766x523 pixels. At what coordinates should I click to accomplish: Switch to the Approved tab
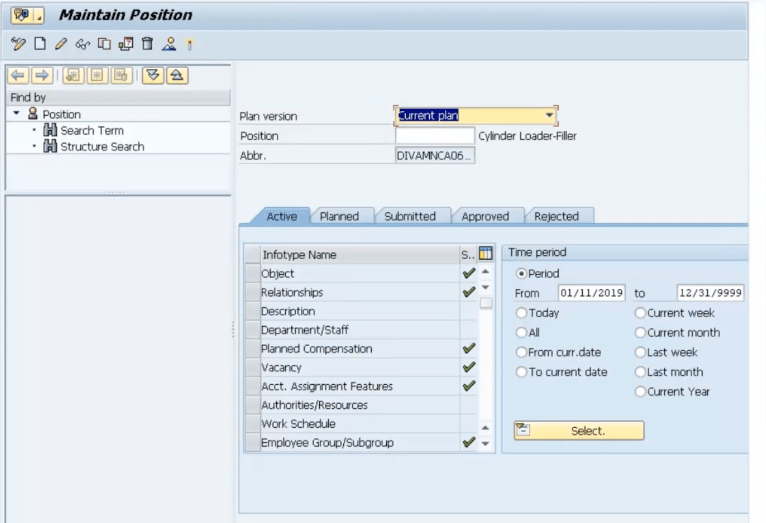485,216
